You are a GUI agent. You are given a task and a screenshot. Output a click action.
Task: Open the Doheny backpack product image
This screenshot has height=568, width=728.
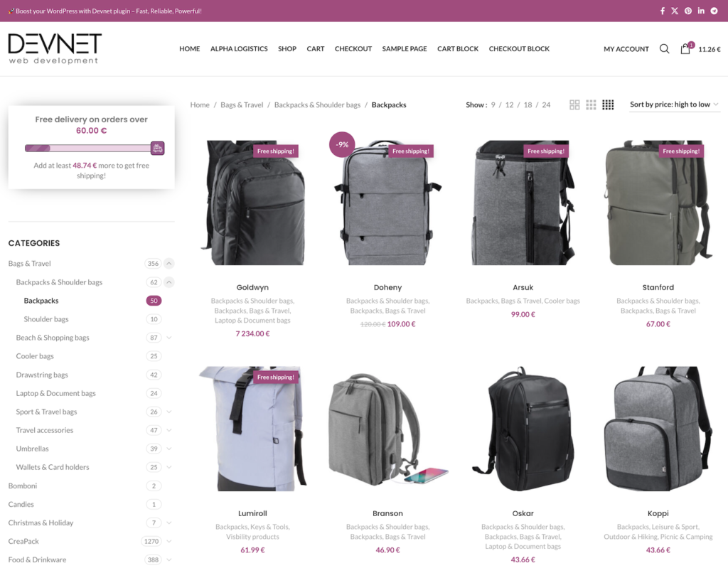tap(387, 203)
